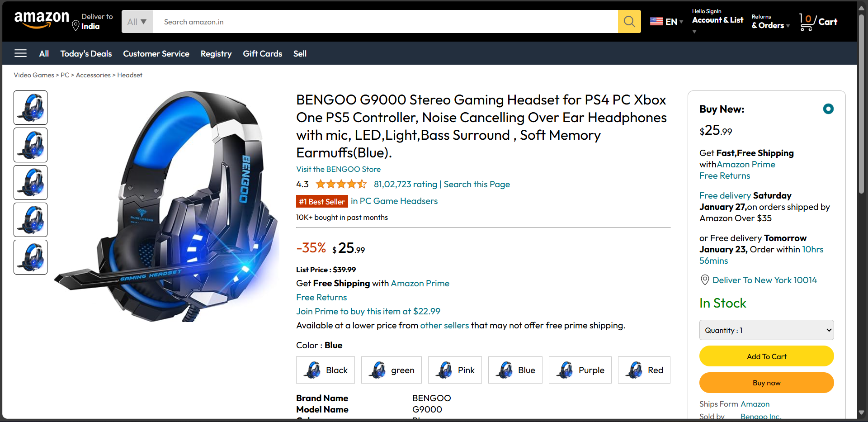
Task: Click the orange search magnifier button
Action: (629, 21)
